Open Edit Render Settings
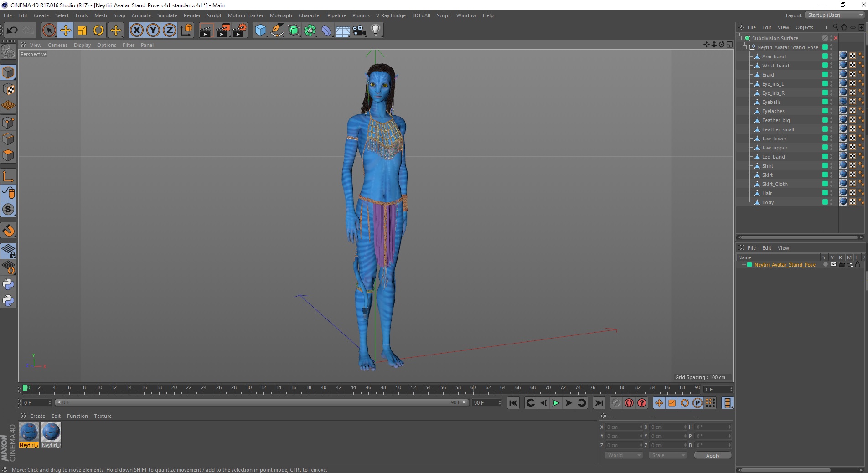This screenshot has height=473, width=868. (240, 30)
